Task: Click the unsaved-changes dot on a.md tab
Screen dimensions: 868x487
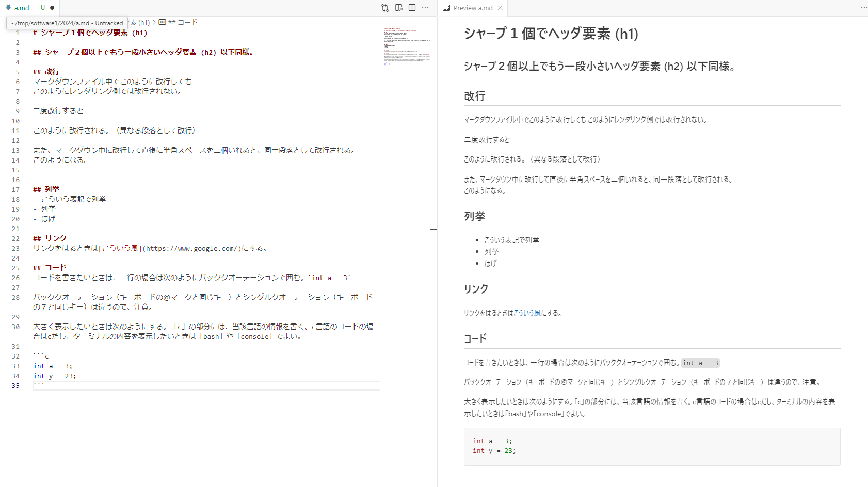Action: click(52, 8)
